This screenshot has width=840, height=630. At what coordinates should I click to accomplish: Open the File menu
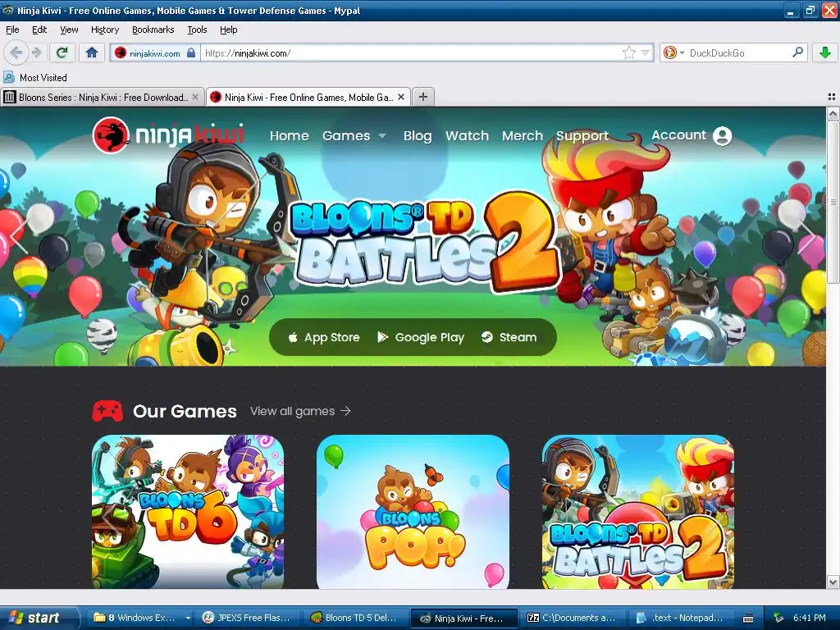click(x=12, y=30)
